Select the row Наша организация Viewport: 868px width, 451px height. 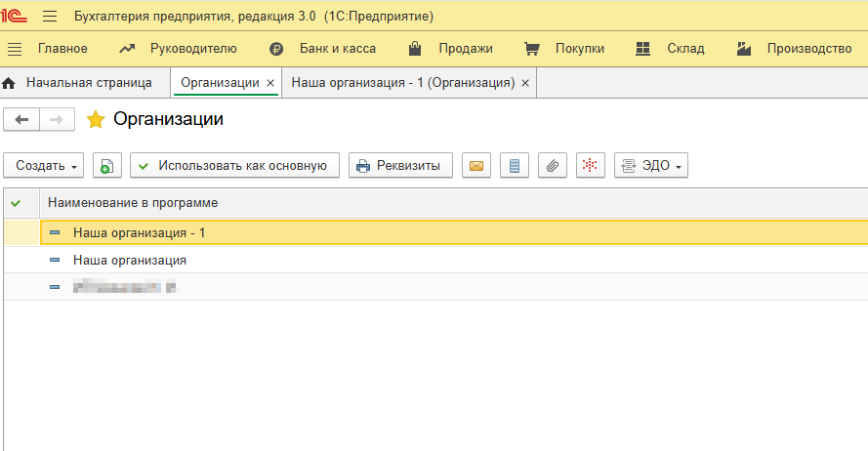click(x=436, y=260)
